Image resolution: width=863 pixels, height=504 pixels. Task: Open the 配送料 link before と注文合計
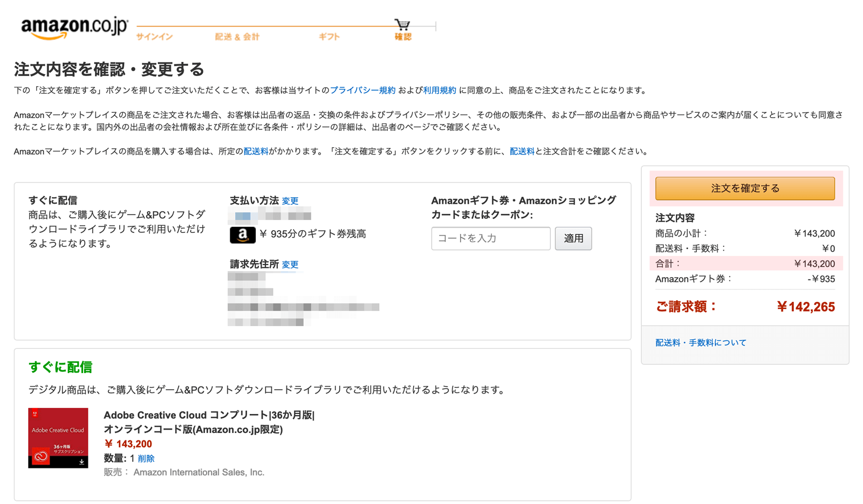click(x=522, y=151)
